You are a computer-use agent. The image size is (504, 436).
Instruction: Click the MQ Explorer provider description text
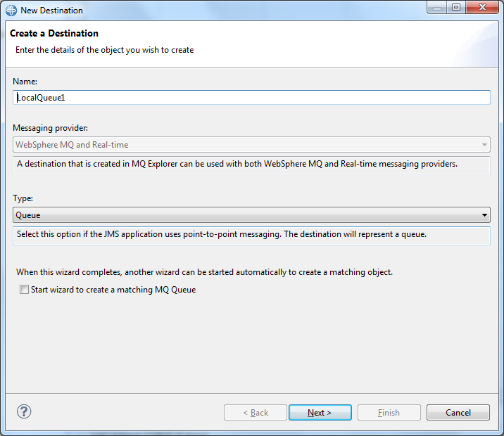[237, 164]
